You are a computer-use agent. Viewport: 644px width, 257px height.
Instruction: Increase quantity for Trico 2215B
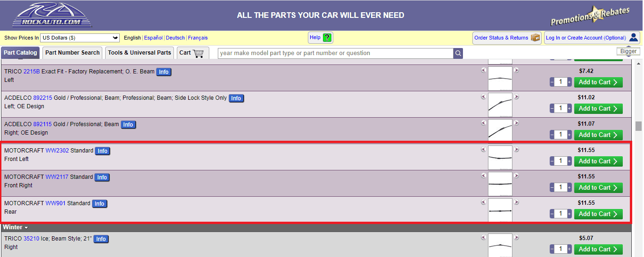tap(569, 82)
